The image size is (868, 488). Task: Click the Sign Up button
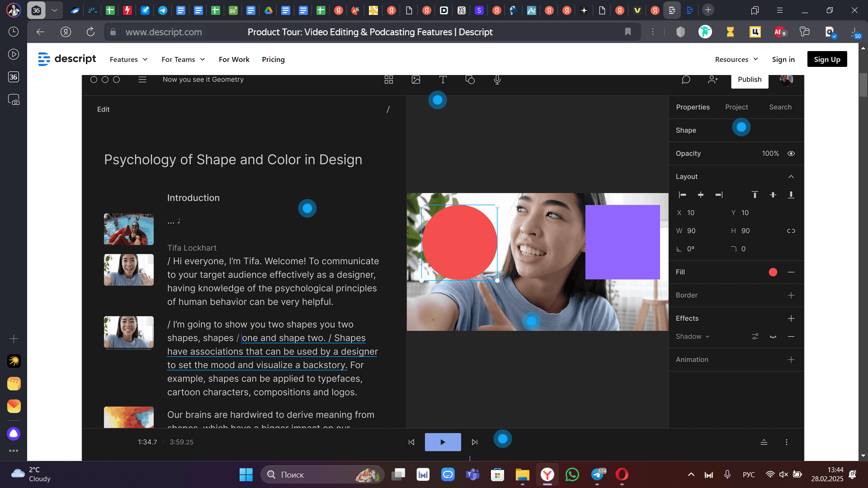pos(827,59)
